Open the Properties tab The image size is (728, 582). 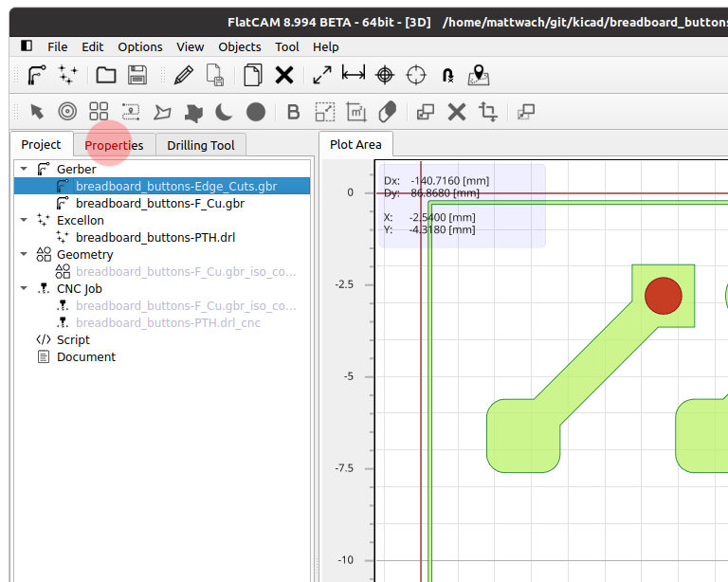pyautogui.click(x=114, y=145)
